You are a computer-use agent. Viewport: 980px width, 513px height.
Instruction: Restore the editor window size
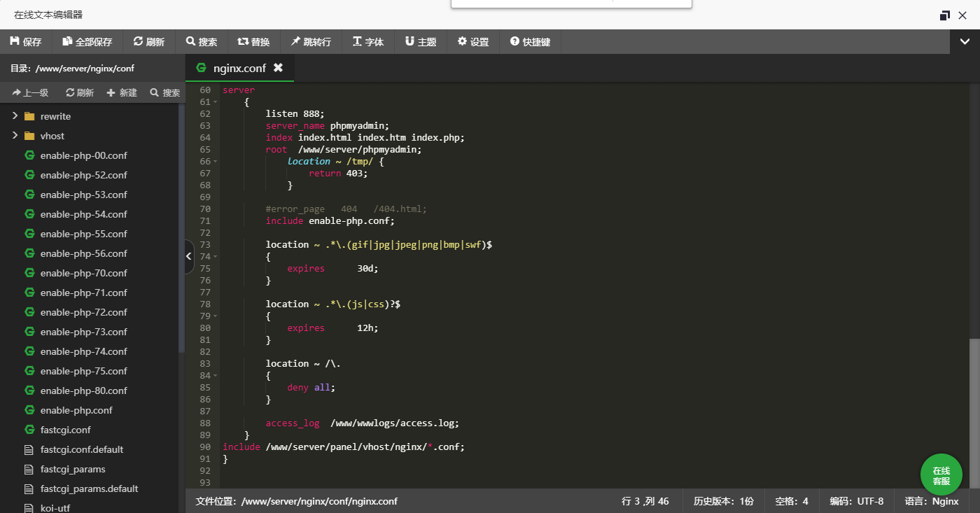click(945, 15)
